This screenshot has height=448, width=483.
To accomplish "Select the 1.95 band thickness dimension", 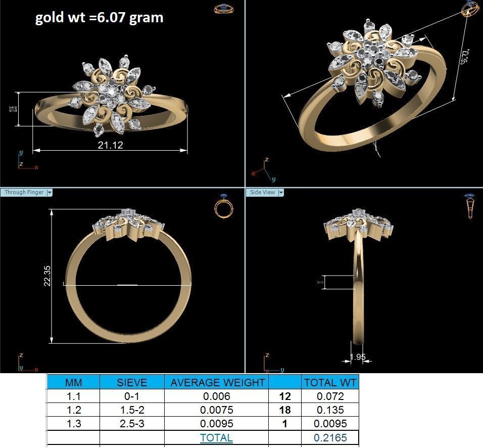I will click(x=358, y=357).
